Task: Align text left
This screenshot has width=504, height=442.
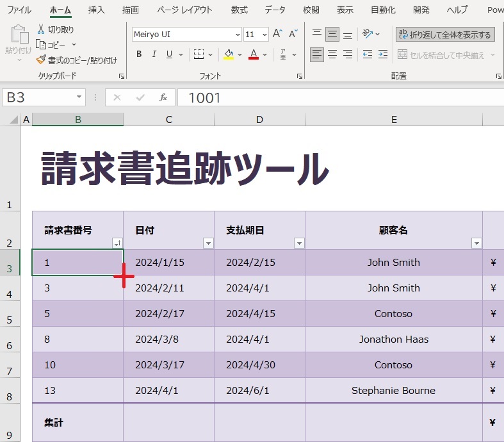Action: [317, 54]
